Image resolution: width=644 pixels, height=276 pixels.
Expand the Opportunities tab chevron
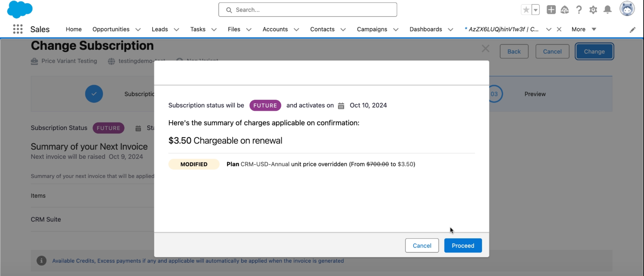[138, 30]
